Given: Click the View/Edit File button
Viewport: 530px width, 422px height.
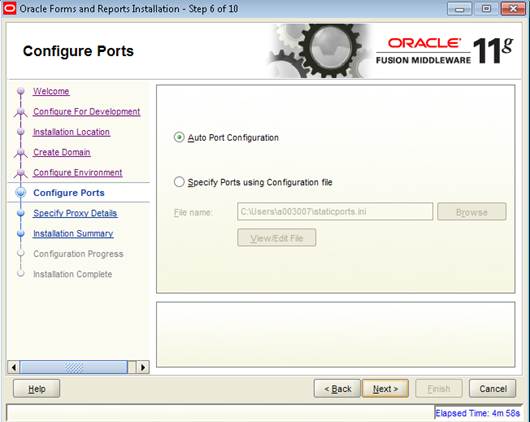Looking at the screenshot, I should [x=276, y=238].
